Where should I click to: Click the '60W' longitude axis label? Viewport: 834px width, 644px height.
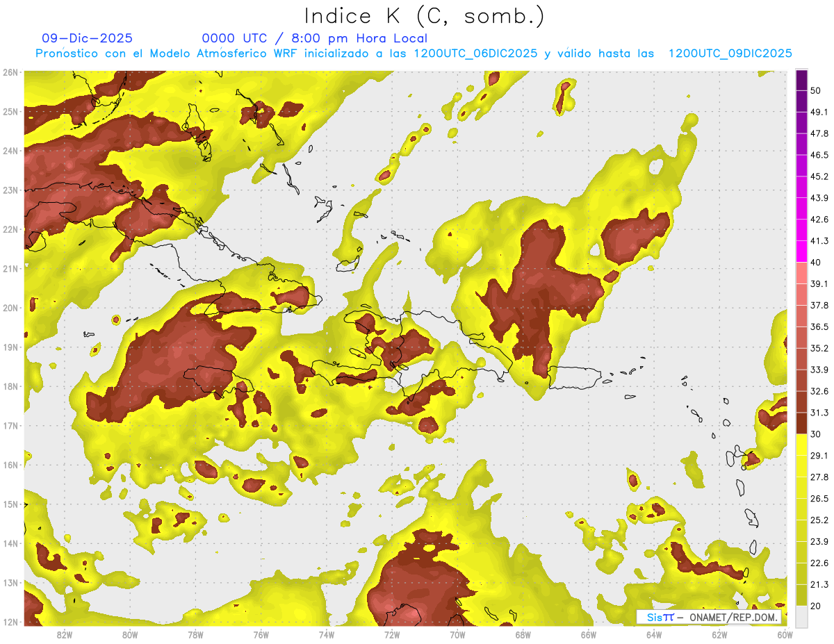(x=785, y=634)
